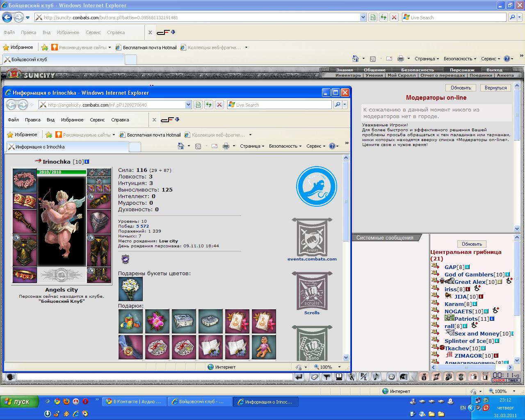Open Sex and Money player name link
Viewport: 525px width, 420px height.
click(477, 333)
